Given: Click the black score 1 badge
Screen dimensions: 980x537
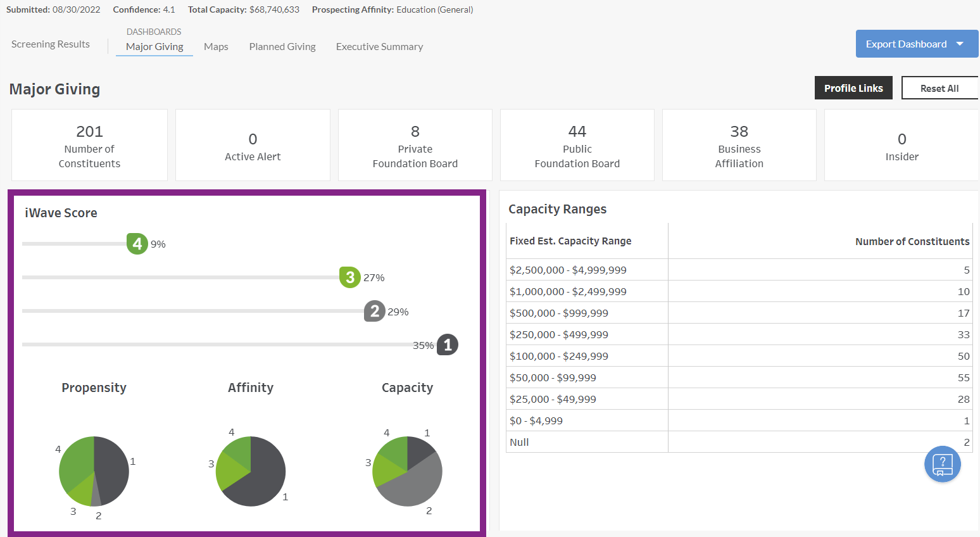Looking at the screenshot, I should tap(447, 344).
